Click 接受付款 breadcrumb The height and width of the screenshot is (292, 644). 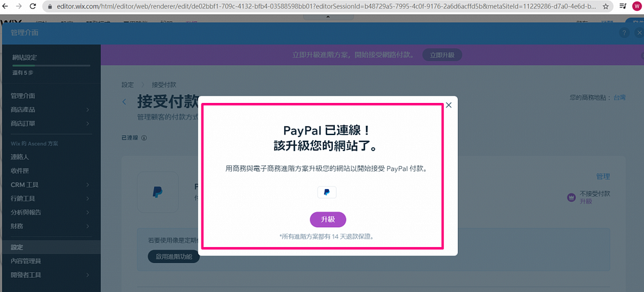point(164,84)
